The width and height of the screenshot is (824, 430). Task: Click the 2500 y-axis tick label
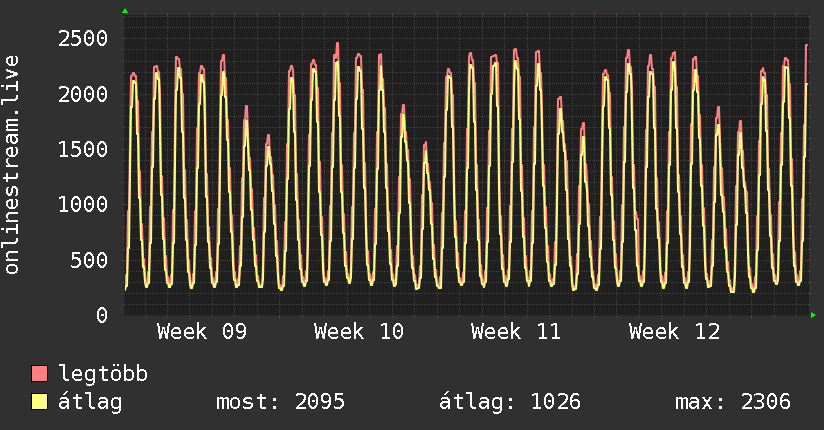coord(82,39)
